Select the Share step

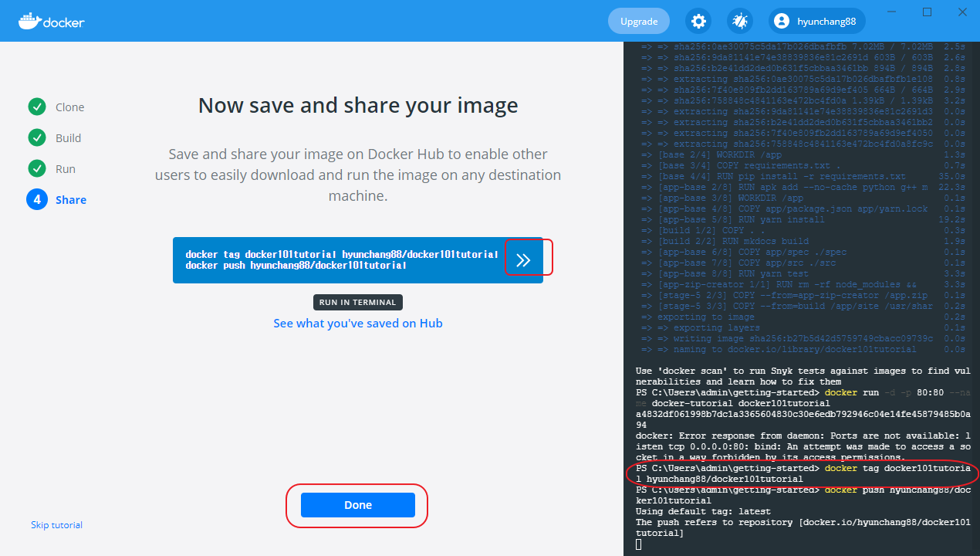[56, 200]
